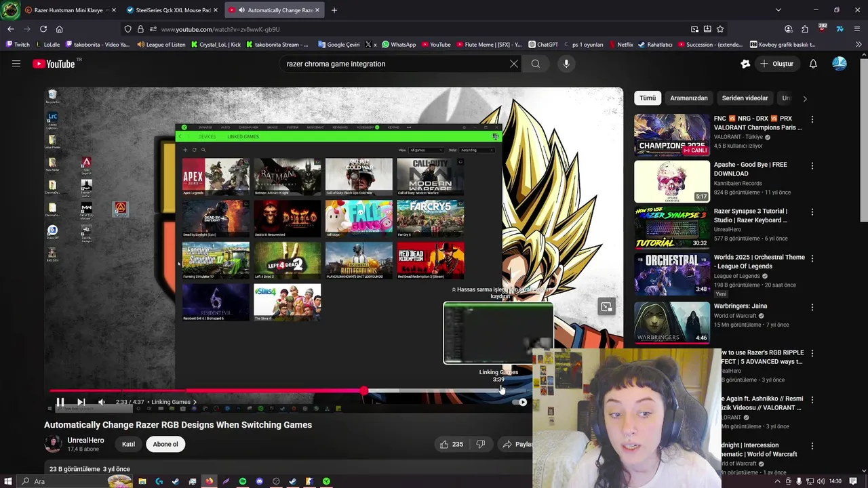Open the browser application menu
Screen dimensions: 868x488
pos(858,29)
